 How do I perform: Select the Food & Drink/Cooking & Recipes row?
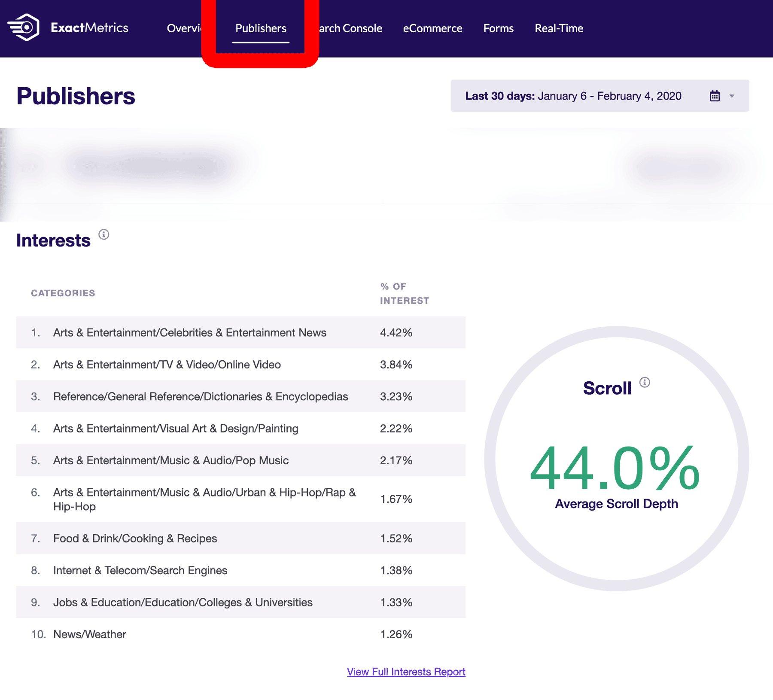click(x=240, y=538)
